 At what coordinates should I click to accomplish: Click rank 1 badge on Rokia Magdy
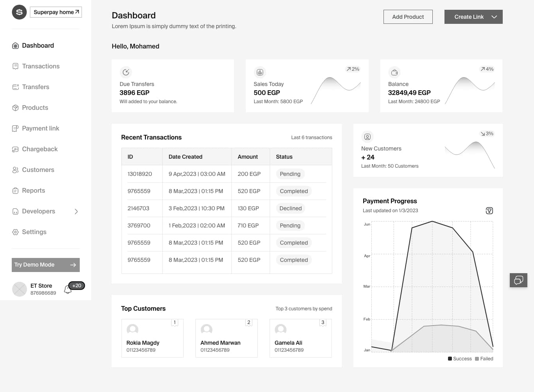point(175,322)
